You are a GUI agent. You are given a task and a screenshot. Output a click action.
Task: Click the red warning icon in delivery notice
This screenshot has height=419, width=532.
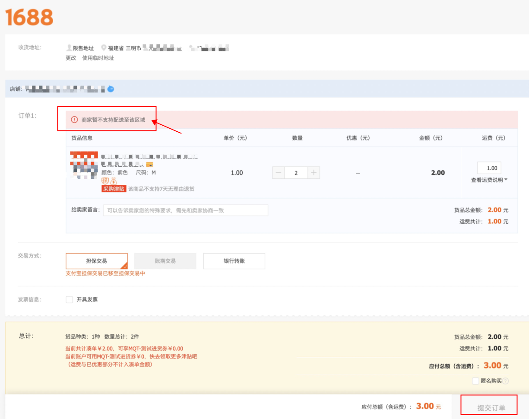[74, 120]
